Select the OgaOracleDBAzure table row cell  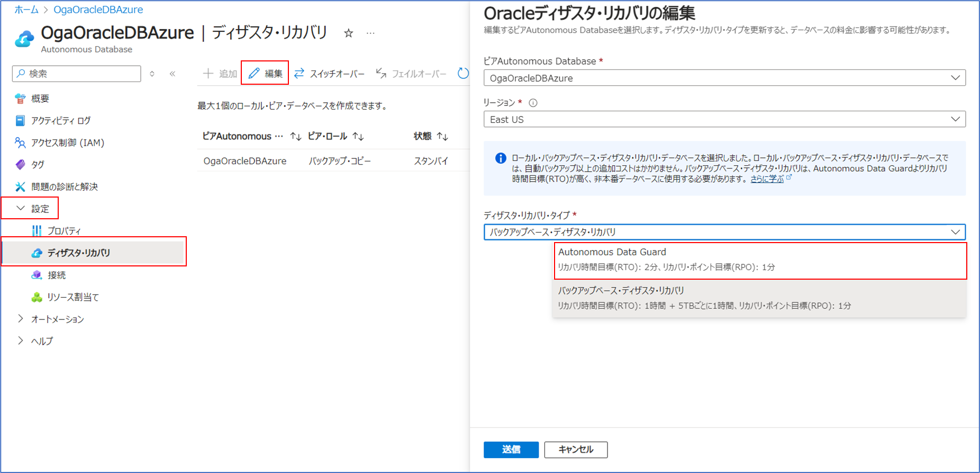point(245,161)
